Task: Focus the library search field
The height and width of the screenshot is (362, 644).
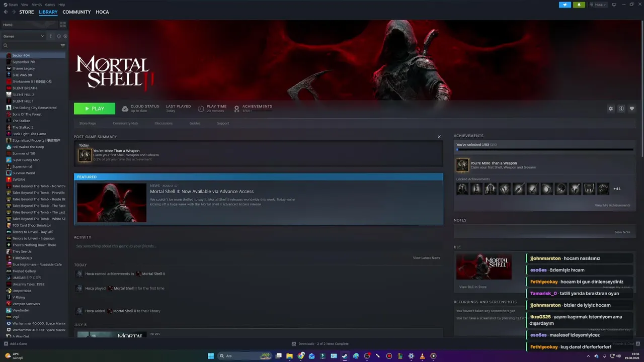Action: (x=30, y=46)
